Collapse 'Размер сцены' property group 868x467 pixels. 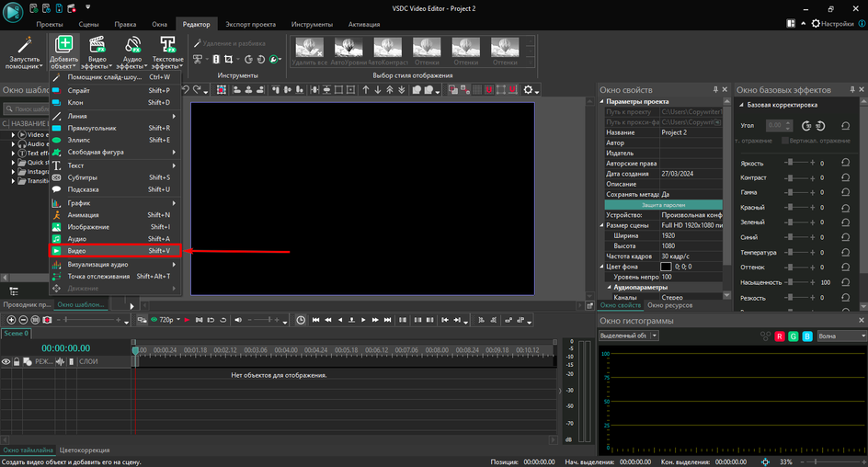601,225
